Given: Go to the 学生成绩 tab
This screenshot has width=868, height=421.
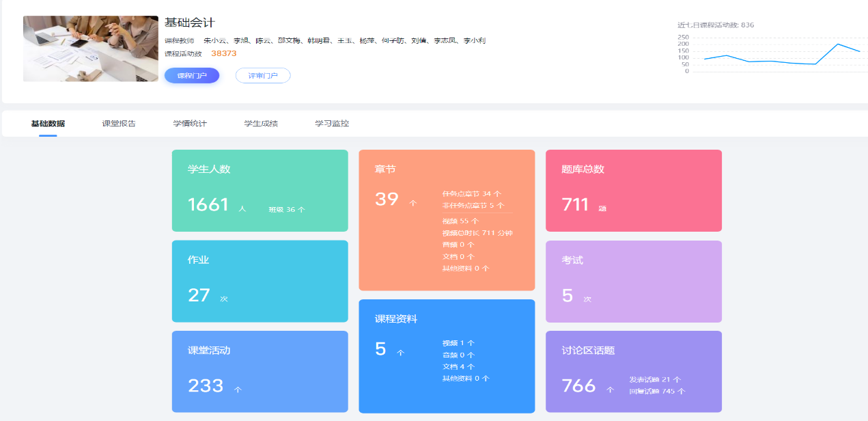Looking at the screenshot, I should click(261, 124).
